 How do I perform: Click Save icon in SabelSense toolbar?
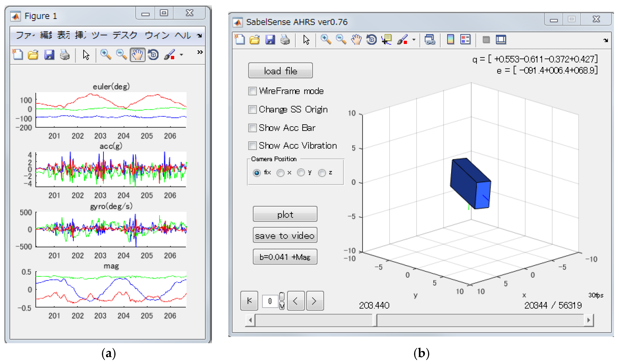(x=270, y=40)
